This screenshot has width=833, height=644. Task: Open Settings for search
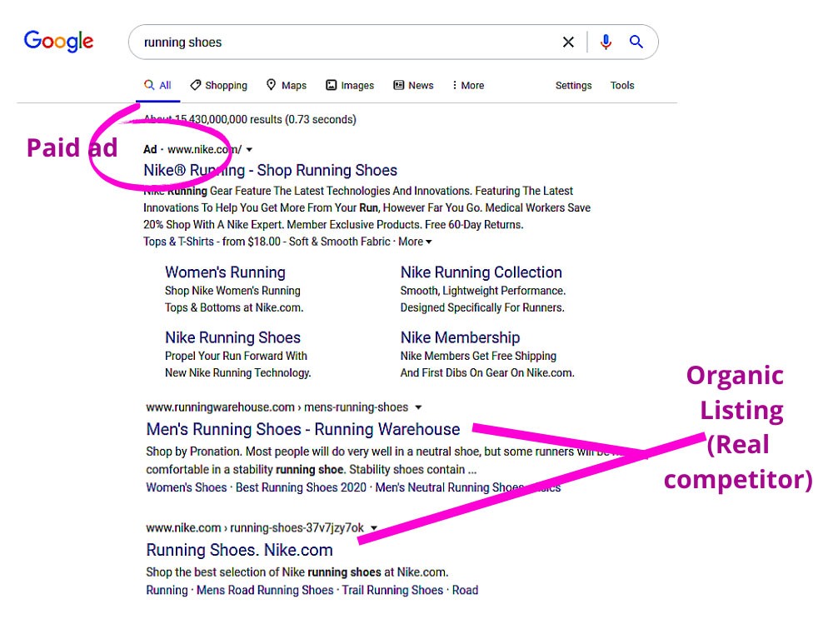(573, 85)
